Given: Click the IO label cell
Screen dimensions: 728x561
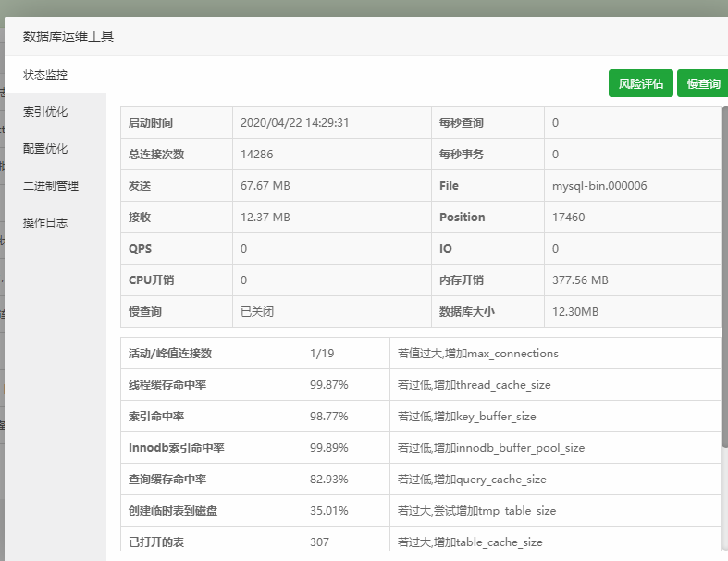Looking at the screenshot, I should pos(488,249).
